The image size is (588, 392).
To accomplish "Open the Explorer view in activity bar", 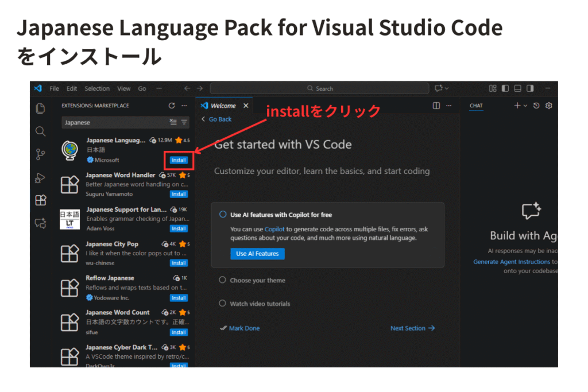I will point(40,108).
